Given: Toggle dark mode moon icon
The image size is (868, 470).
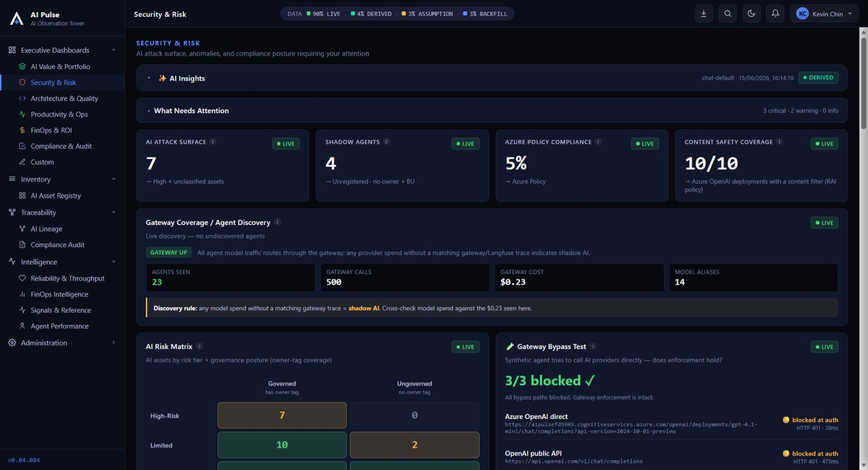Looking at the screenshot, I should [x=751, y=14].
